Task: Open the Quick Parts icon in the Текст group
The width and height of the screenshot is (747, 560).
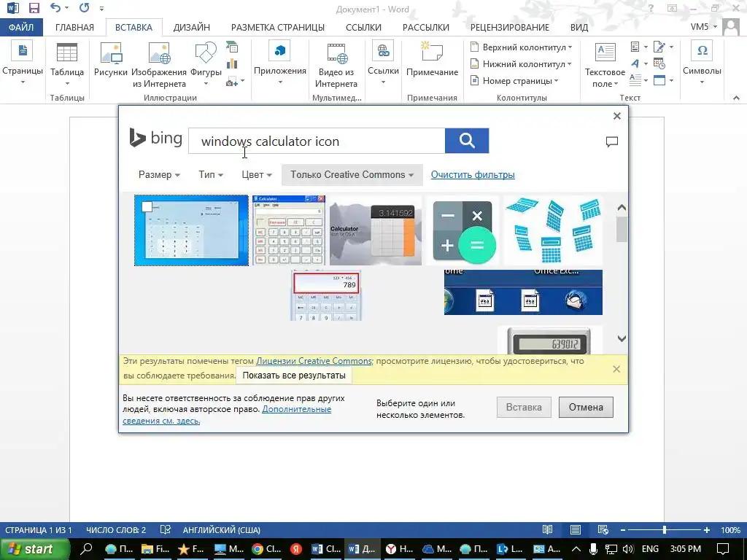Action: pyautogui.click(x=635, y=47)
